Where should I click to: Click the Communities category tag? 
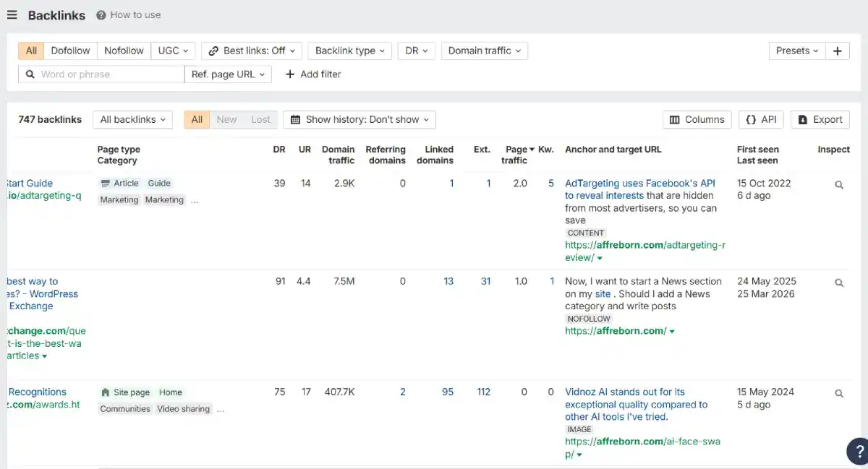coord(125,409)
